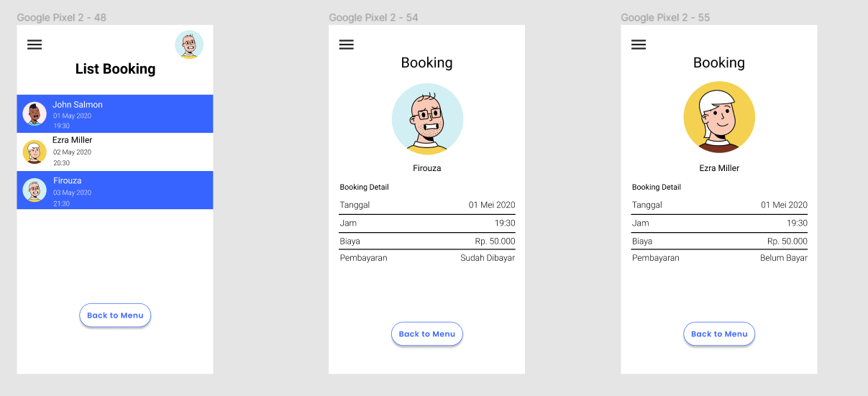Open hamburger menu on Ezra Miller booking screen
This screenshot has width=868, height=396.
coord(639,45)
